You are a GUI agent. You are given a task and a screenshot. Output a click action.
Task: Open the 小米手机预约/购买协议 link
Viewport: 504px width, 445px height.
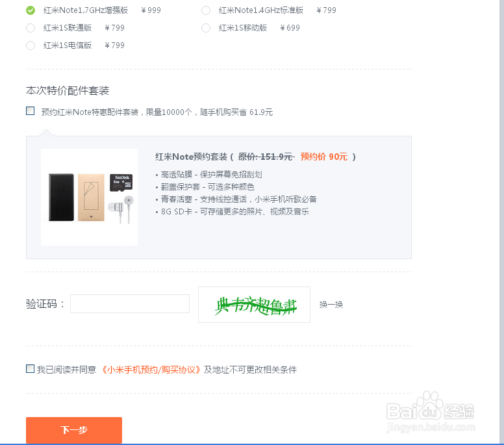[151, 370]
